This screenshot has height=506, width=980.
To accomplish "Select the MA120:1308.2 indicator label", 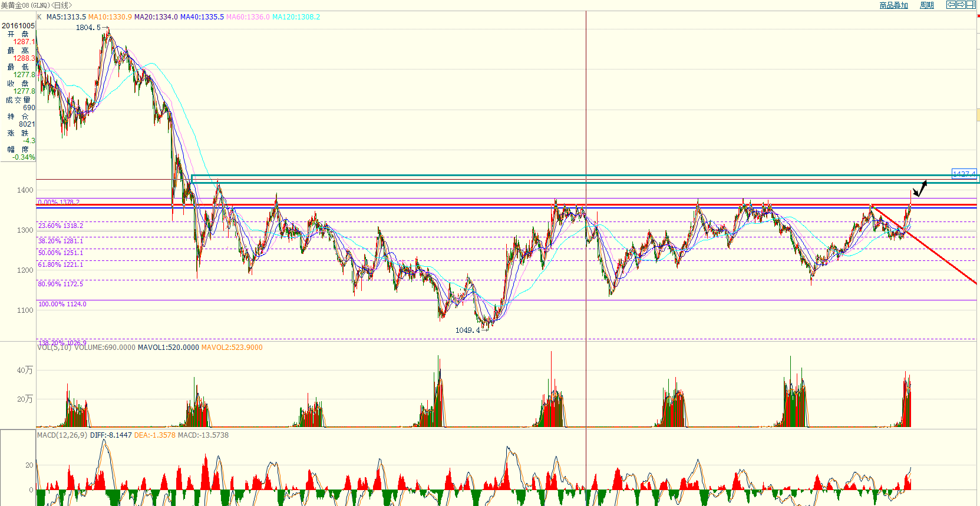I will (296, 17).
